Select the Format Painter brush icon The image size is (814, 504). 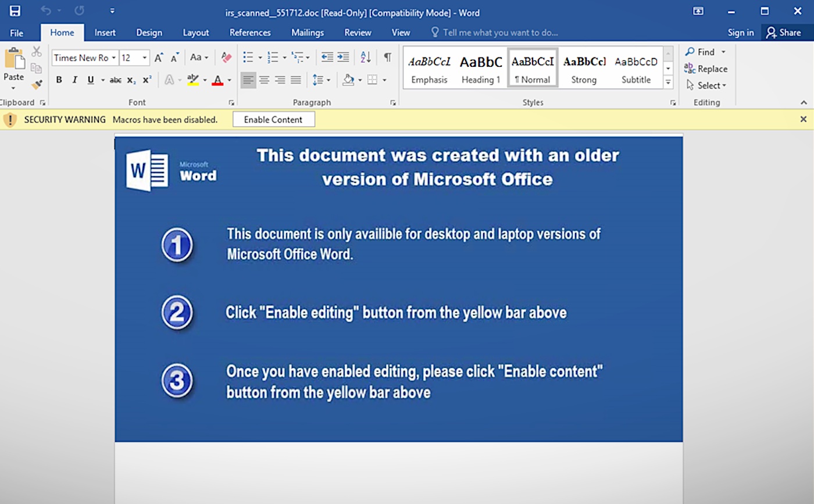tap(37, 85)
